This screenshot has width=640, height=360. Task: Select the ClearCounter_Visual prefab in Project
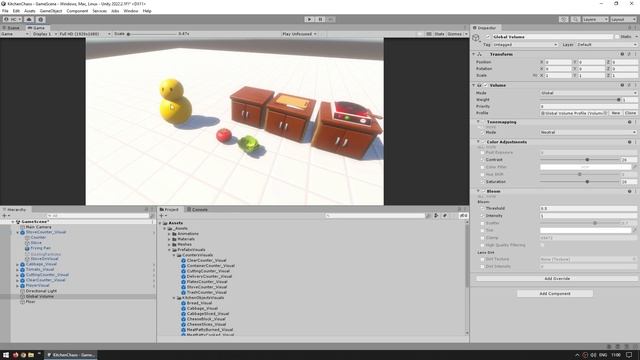(206, 260)
